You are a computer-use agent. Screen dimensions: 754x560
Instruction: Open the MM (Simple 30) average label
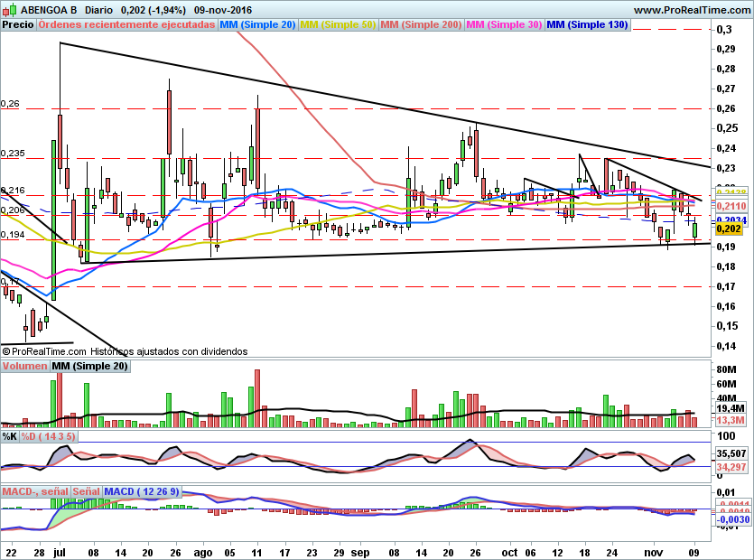coord(504,25)
